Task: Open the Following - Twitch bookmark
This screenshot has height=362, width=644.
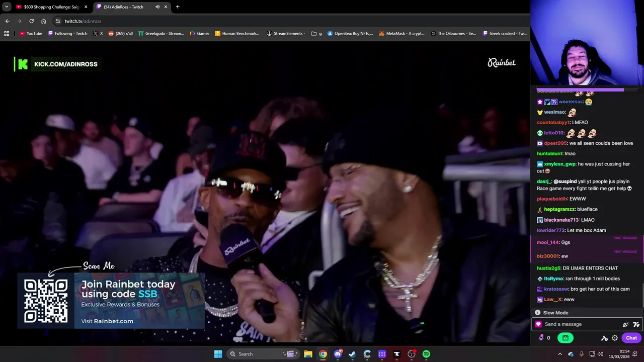Action: click(68, 34)
